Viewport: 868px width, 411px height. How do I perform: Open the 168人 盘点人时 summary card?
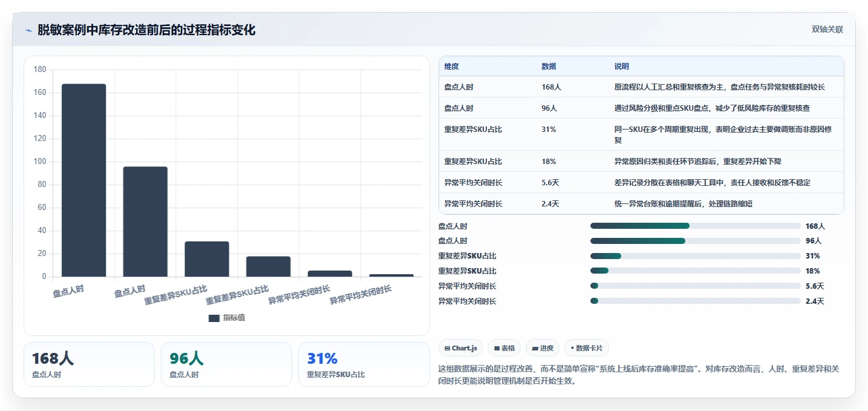pos(89,364)
